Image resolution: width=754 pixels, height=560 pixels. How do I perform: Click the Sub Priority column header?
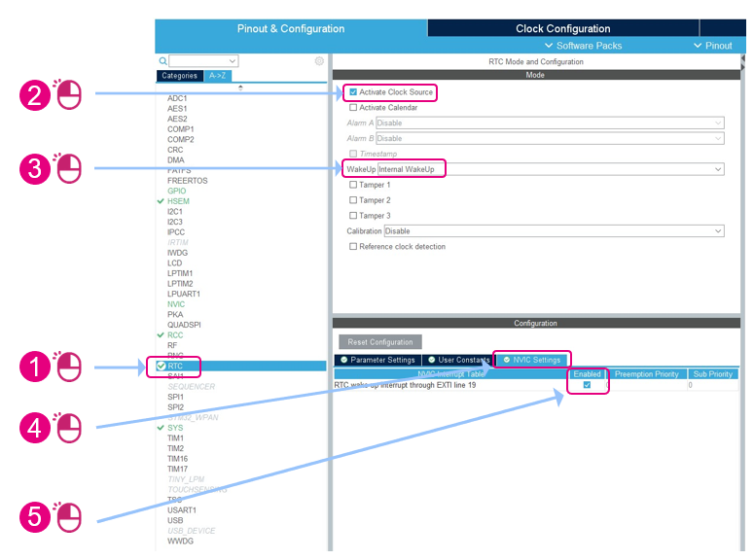click(x=712, y=374)
